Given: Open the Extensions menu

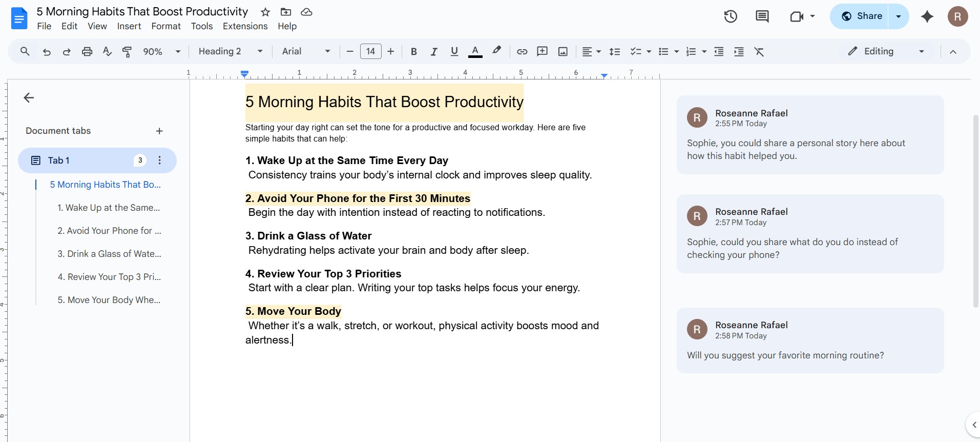Looking at the screenshot, I should 245,26.
